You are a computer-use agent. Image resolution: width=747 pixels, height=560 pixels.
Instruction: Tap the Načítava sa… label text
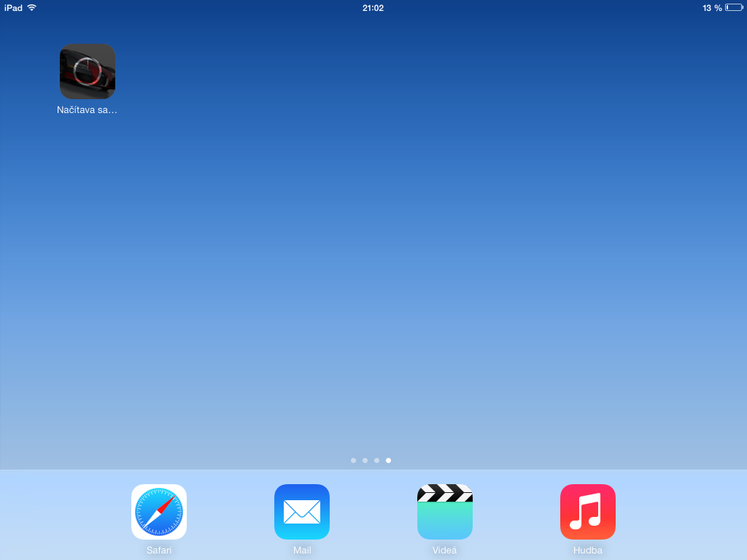[x=88, y=110]
